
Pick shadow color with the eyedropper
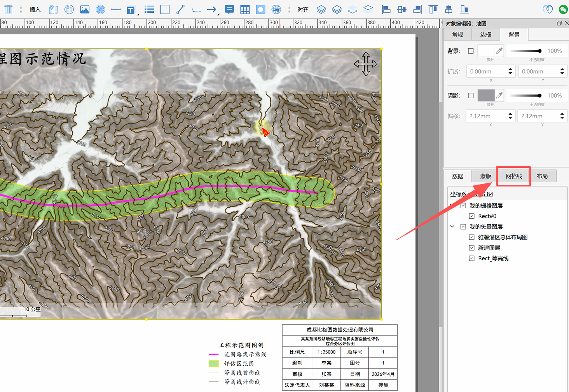[x=499, y=95]
